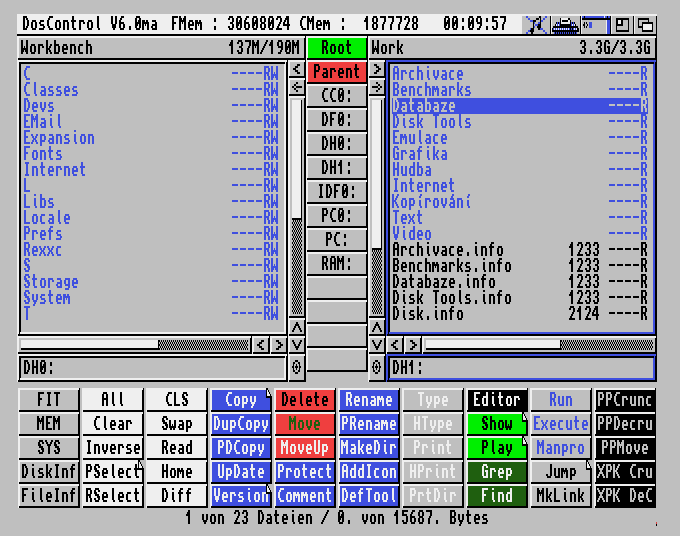The image size is (680, 536).
Task: Click the Inverse selection button
Action: (x=113, y=448)
